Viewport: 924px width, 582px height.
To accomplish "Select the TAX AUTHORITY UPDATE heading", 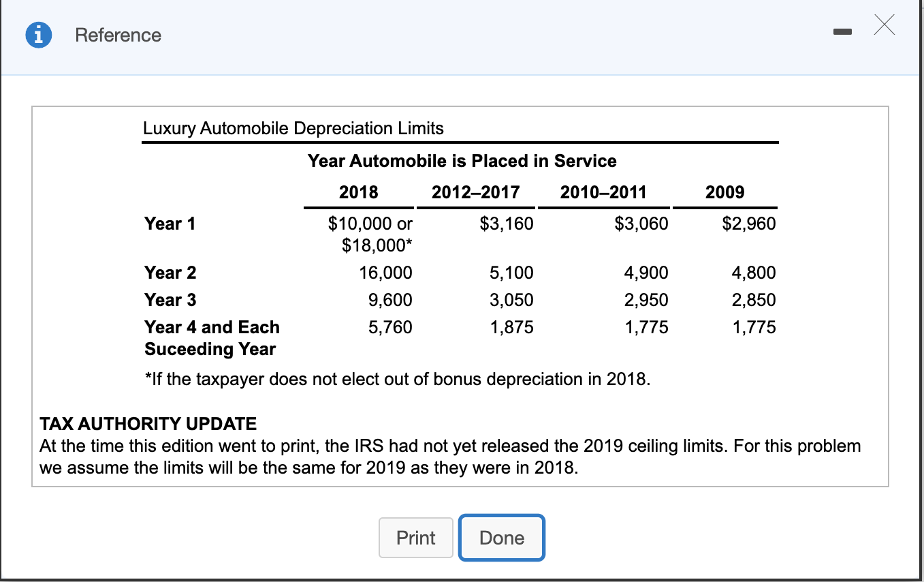I will point(148,424).
